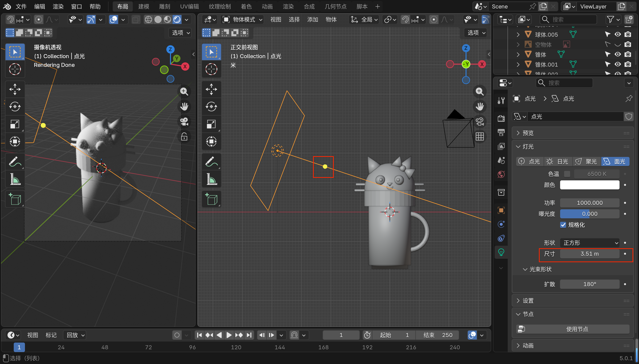Image resolution: width=639 pixels, height=364 pixels.
Task: Uncheck the 规格化 checkbox
Action: tap(563, 225)
